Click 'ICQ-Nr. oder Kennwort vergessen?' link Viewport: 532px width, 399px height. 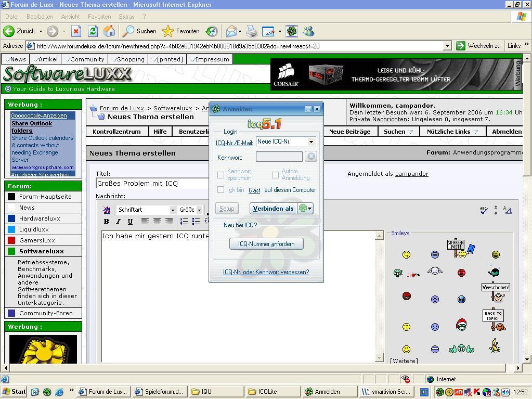(266, 272)
